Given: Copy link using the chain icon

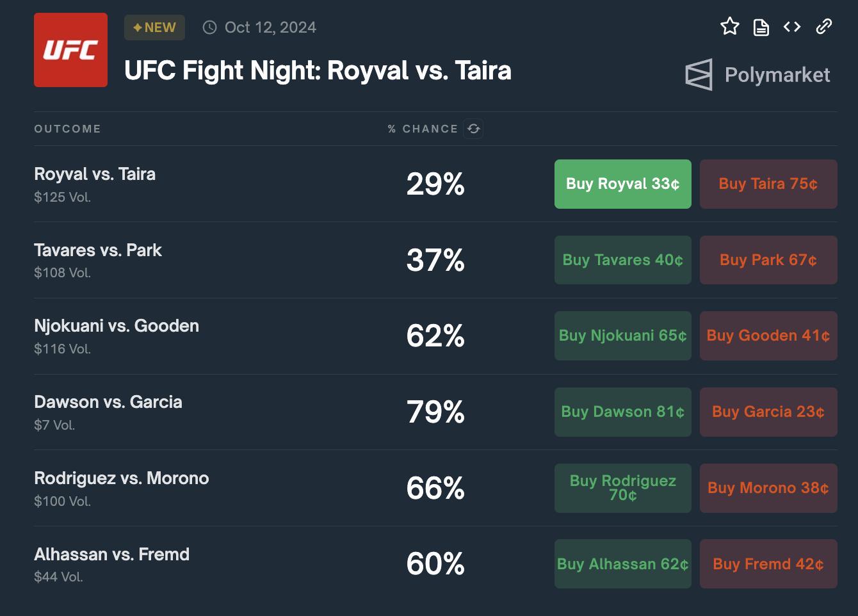Looking at the screenshot, I should click(x=824, y=27).
